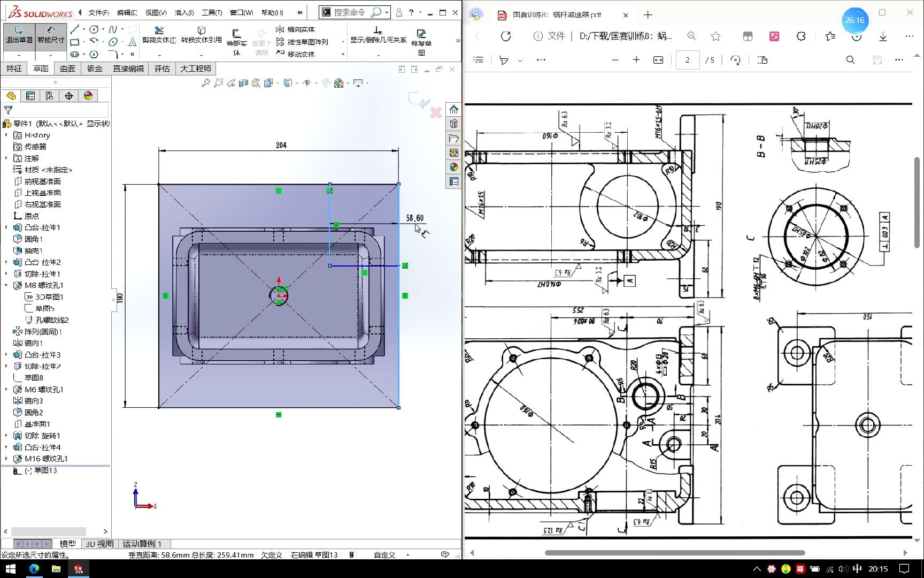
Task: Open the SolidWorks Resources home pane
Action: [x=453, y=109]
